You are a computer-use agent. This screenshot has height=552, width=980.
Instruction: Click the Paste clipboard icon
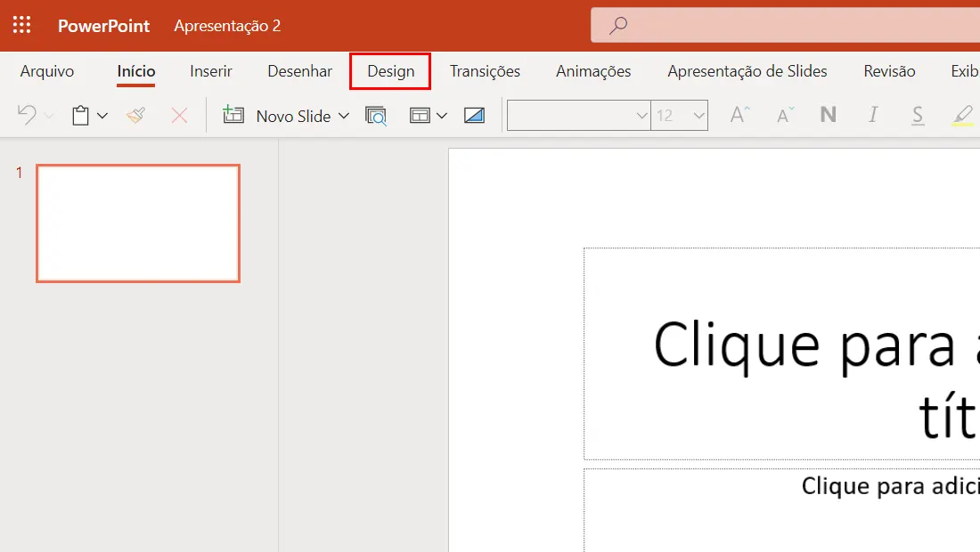point(80,116)
